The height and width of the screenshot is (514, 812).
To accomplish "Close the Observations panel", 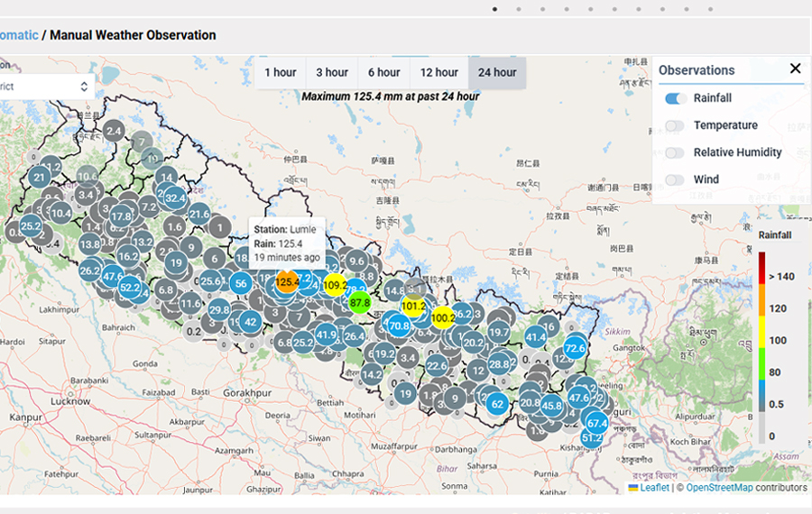I will pyautogui.click(x=796, y=69).
